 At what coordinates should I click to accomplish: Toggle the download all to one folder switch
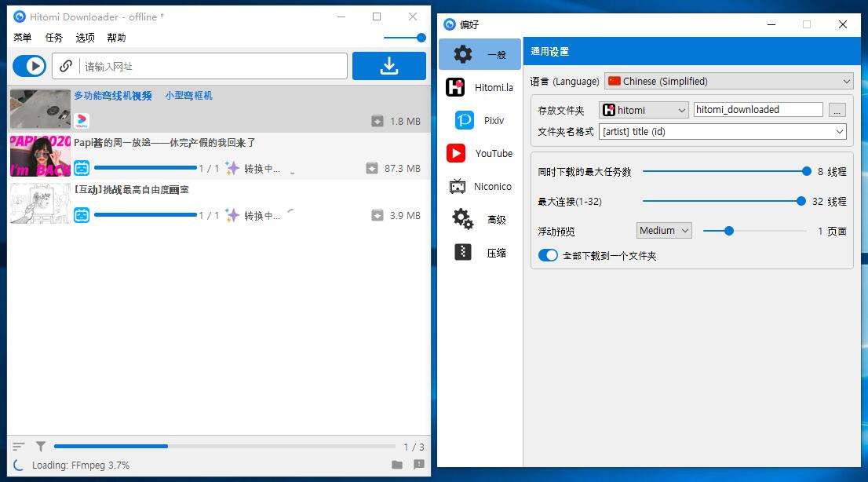coord(548,255)
